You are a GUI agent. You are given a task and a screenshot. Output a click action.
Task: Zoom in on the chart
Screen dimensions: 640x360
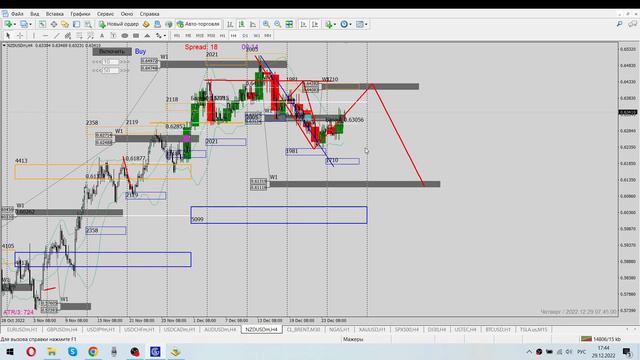(266, 24)
